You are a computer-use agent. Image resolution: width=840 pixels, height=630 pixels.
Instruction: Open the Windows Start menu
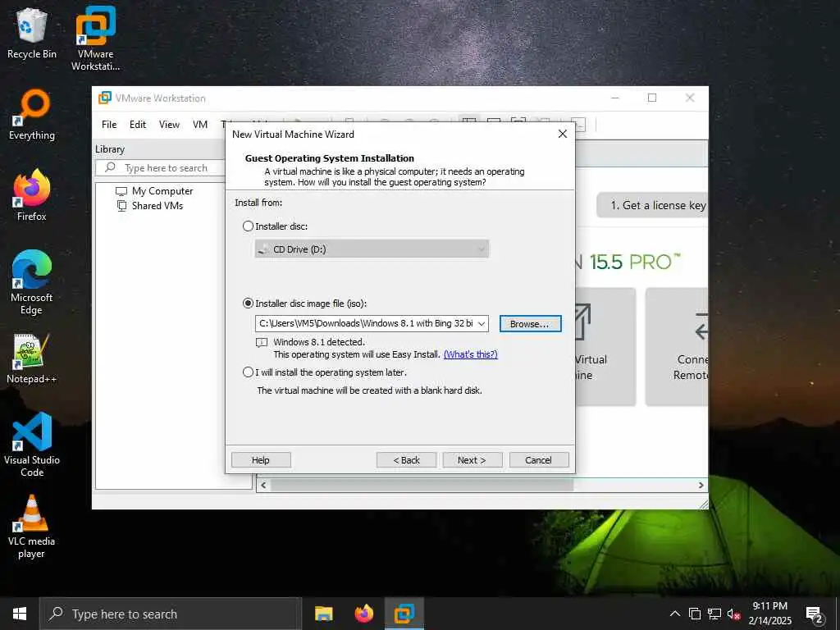[x=20, y=614]
